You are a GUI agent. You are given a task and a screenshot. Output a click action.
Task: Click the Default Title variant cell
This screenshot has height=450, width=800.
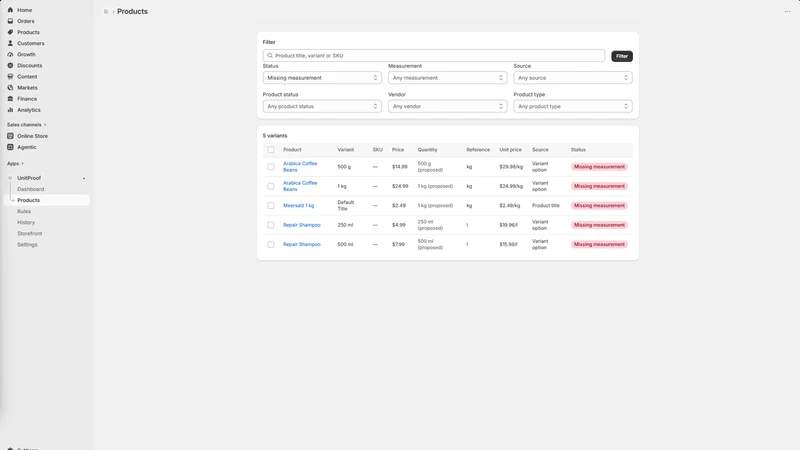click(x=345, y=206)
